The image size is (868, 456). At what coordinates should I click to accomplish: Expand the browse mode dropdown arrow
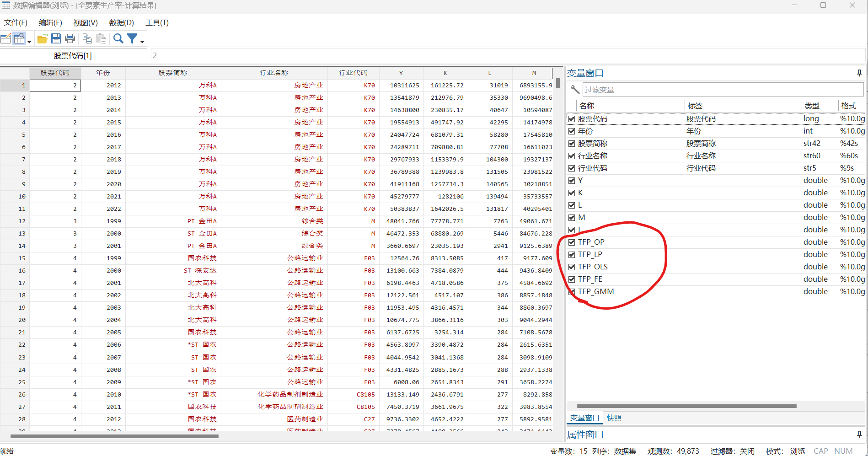pyautogui.click(x=29, y=41)
